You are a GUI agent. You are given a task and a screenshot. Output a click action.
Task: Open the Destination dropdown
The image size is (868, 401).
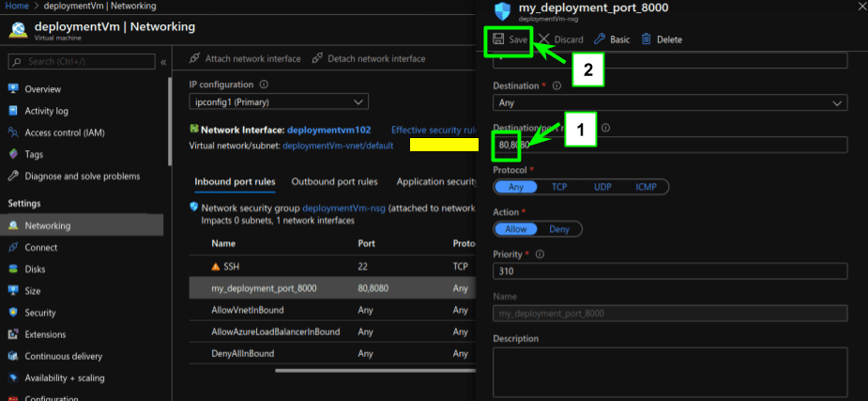pyautogui.click(x=670, y=102)
